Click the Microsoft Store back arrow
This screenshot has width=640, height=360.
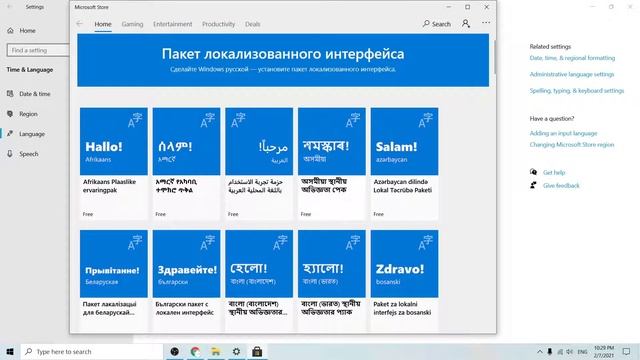click(x=80, y=24)
